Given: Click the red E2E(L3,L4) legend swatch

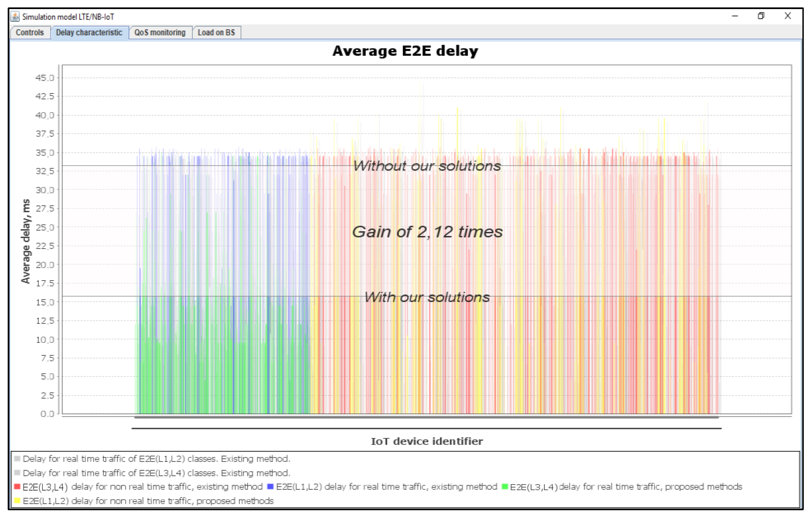Looking at the screenshot, I should click(x=17, y=486).
